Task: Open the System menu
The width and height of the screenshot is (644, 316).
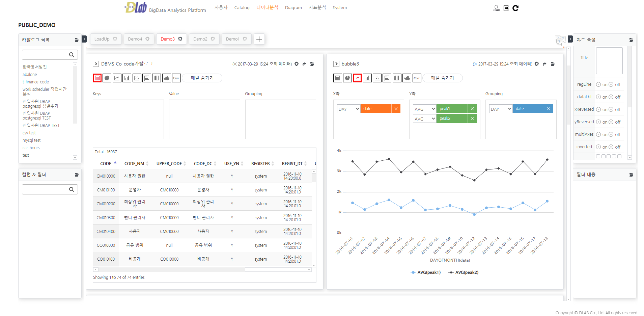Action: point(340,8)
